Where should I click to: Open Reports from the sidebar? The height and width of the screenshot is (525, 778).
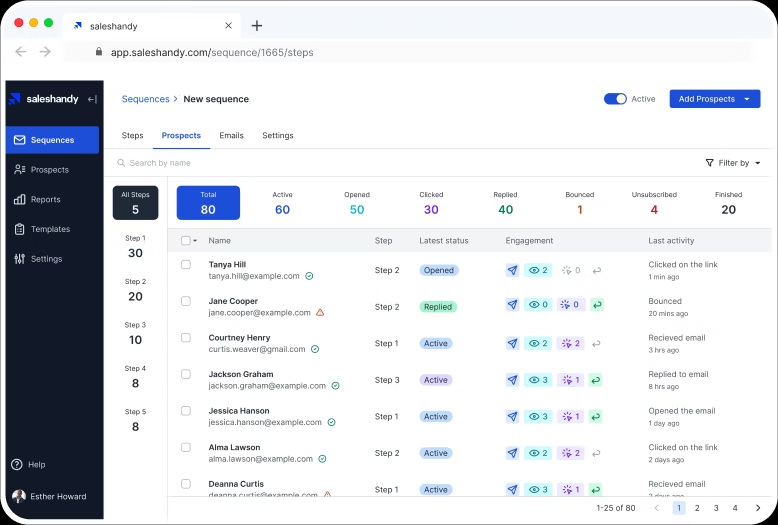pos(45,200)
